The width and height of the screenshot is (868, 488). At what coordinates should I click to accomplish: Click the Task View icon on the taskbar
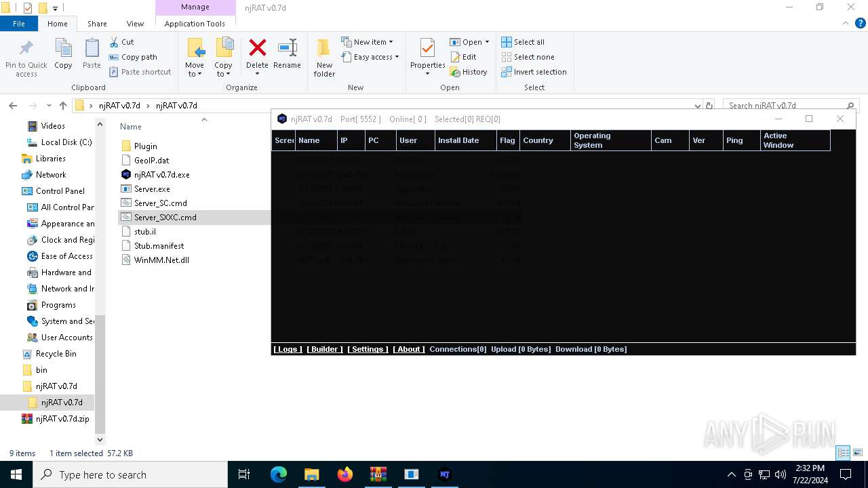click(x=245, y=474)
